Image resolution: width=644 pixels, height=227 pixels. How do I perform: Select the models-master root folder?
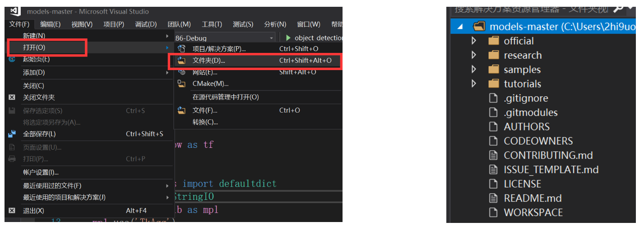(543, 27)
